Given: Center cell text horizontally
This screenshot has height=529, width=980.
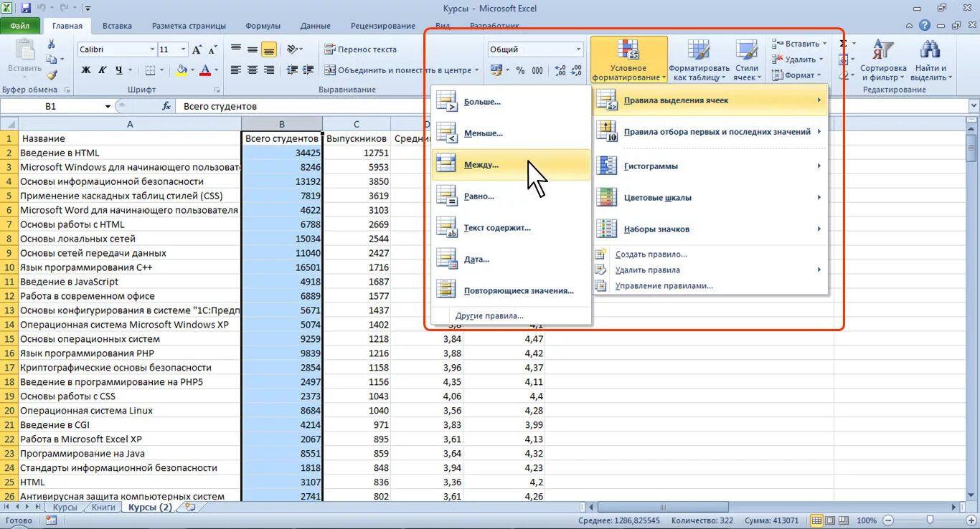Looking at the screenshot, I should coord(253,70).
